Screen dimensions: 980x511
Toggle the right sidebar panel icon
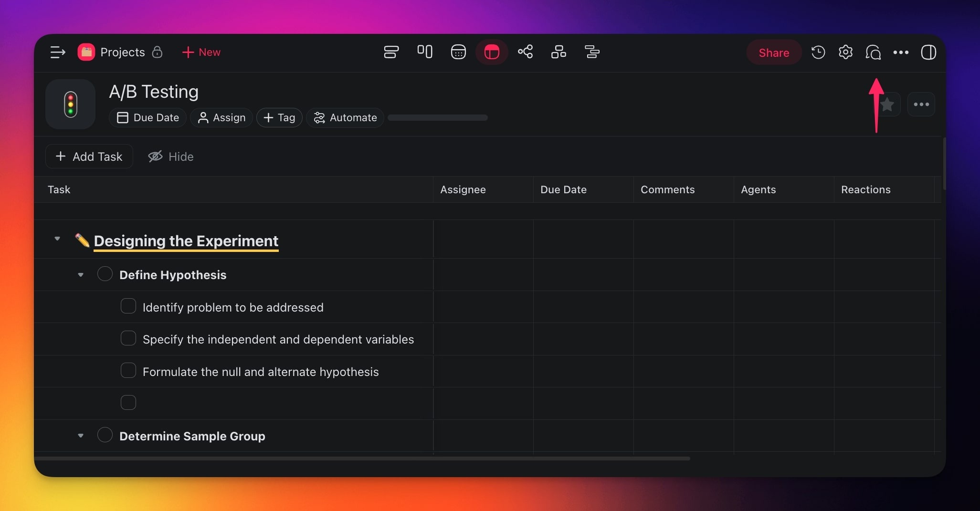click(928, 52)
